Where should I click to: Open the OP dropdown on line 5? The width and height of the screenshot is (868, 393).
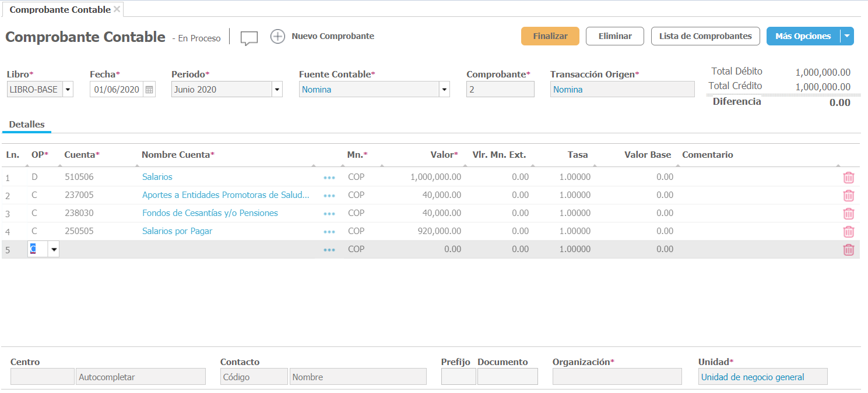click(x=54, y=250)
